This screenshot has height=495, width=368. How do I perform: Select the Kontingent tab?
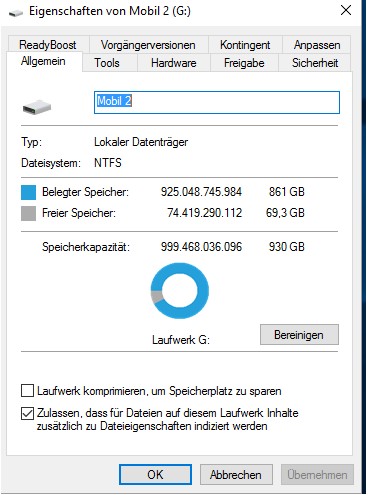pyautogui.click(x=245, y=45)
